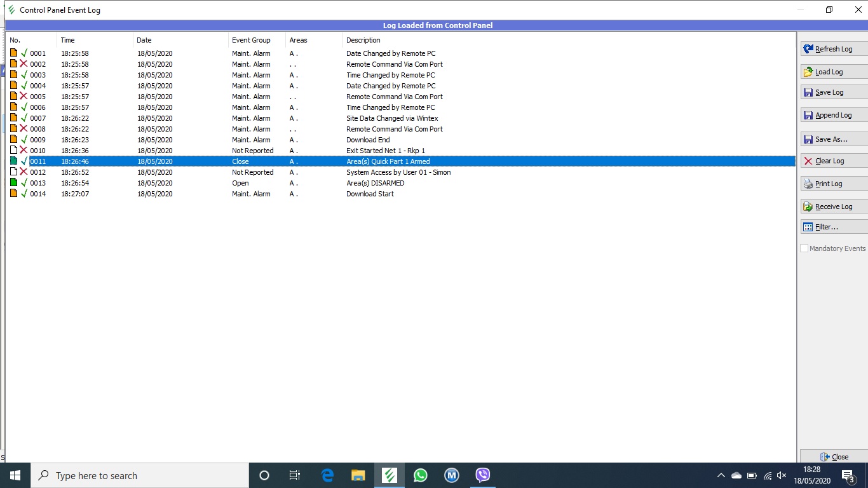Image resolution: width=868 pixels, height=488 pixels.
Task: Show hidden system tray icons chevron
Action: [721, 475]
